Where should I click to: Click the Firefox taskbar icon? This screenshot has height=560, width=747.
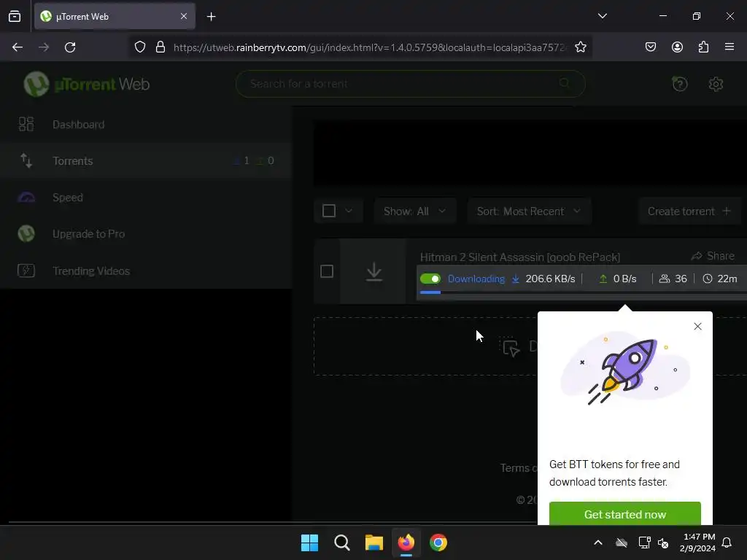point(406,542)
